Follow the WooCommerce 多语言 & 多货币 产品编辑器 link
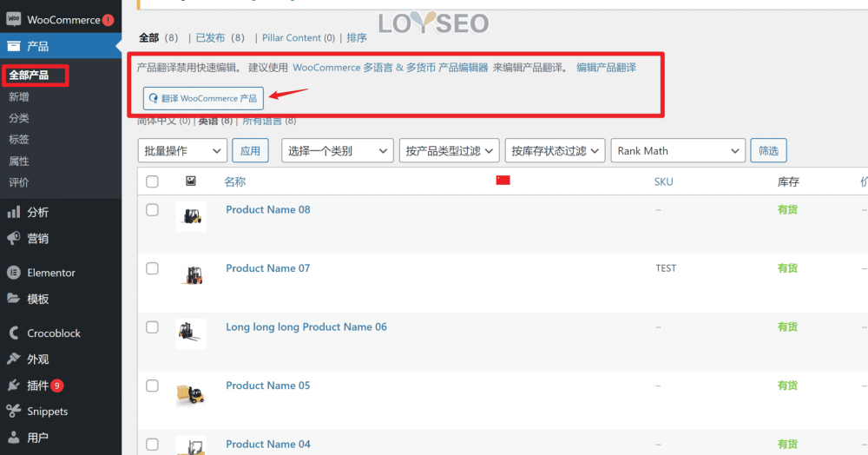The width and height of the screenshot is (868, 455). (391, 68)
